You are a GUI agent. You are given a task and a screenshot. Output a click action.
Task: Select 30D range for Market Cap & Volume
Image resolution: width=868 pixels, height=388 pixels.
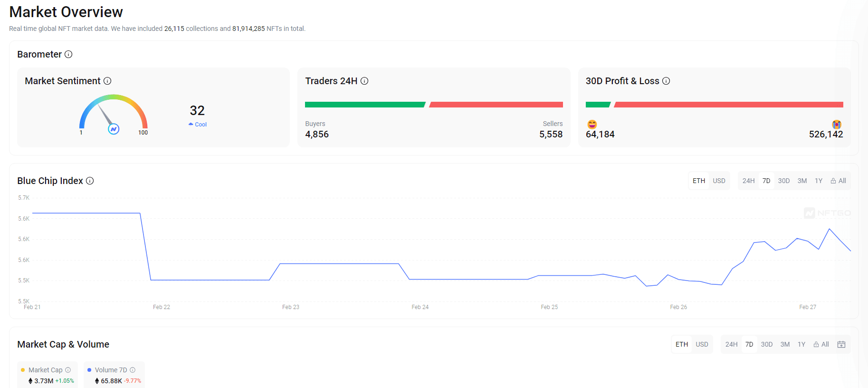767,344
